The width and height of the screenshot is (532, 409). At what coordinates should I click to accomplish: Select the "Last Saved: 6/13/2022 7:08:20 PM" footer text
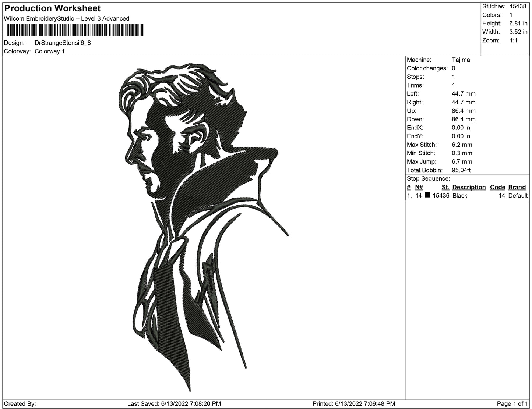pyautogui.click(x=174, y=404)
